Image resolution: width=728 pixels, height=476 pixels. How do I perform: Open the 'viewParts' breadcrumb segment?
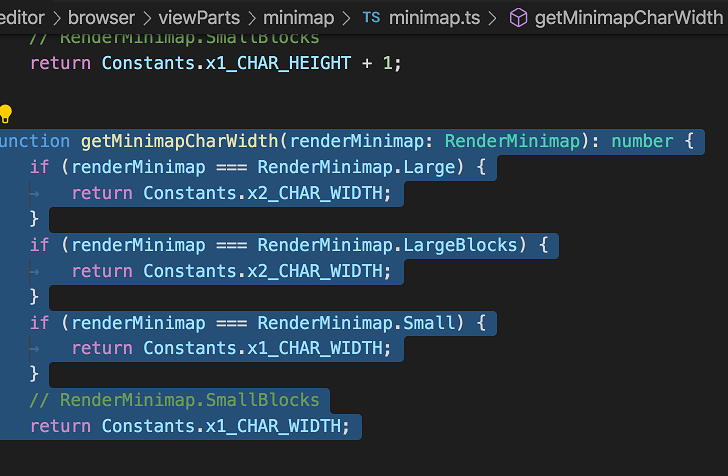(x=199, y=18)
